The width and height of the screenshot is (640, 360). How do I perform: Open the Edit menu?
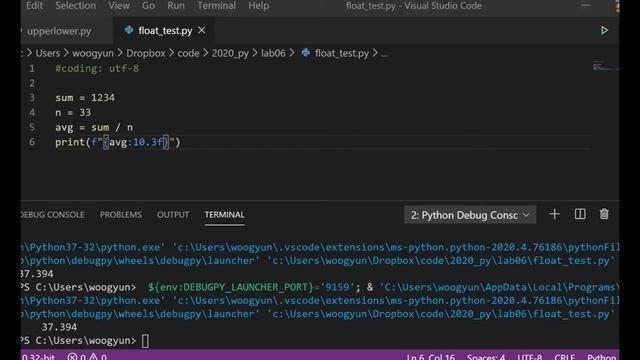(x=34, y=6)
